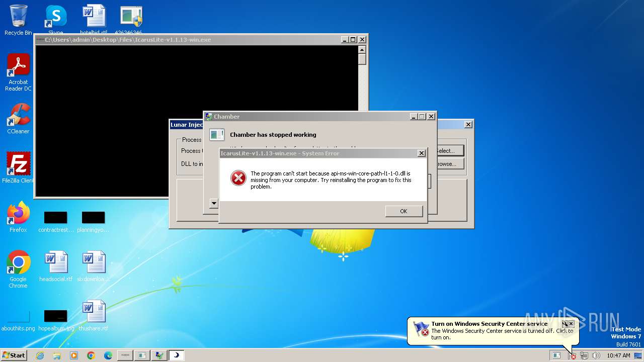Select the hopealbum.jpg desktop file
The image size is (644, 362).
coord(56,320)
